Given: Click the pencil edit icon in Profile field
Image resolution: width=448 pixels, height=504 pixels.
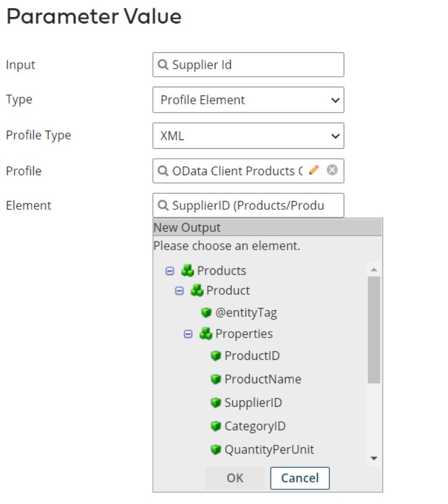Looking at the screenshot, I should 314,171.
